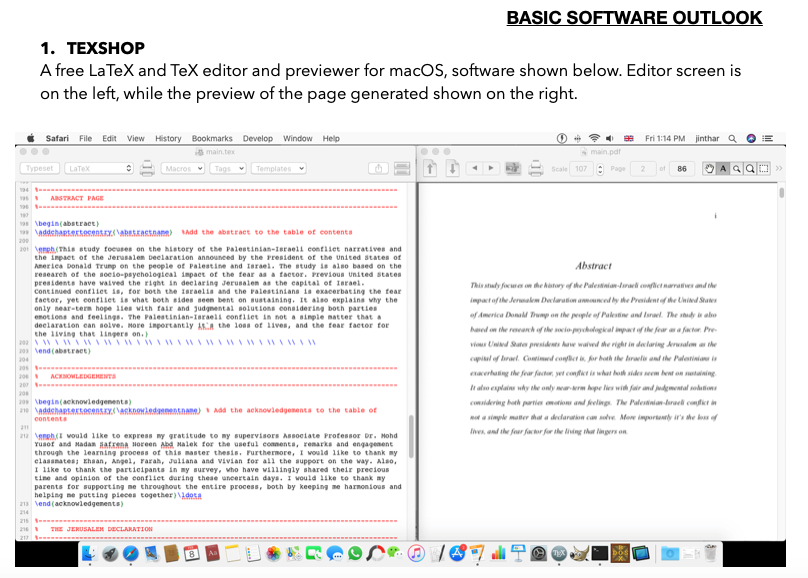Select the dashed rectangle selection mode
808x578 pixels.
(x=764, y=168)
